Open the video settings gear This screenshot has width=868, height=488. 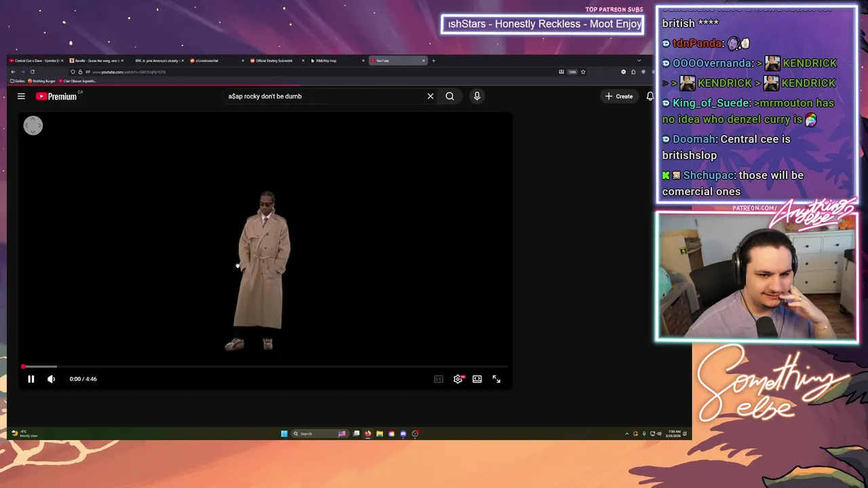coord(458,379)
